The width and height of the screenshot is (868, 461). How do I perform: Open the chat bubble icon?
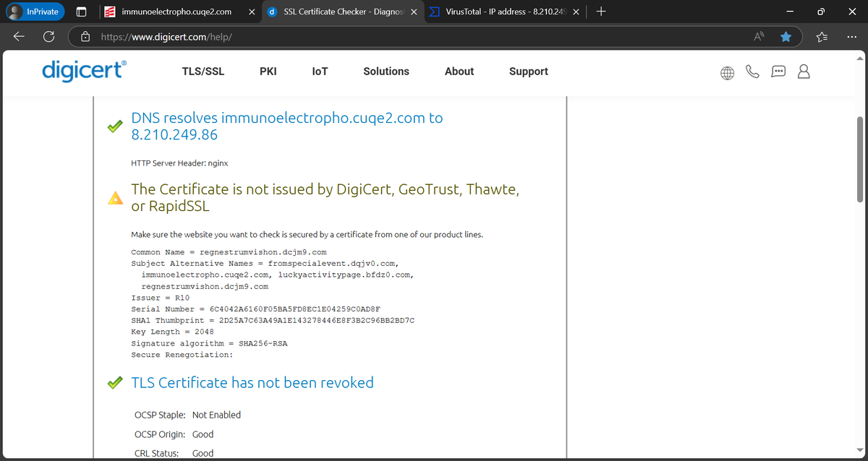pyautogui.click(x=778, y=72)
